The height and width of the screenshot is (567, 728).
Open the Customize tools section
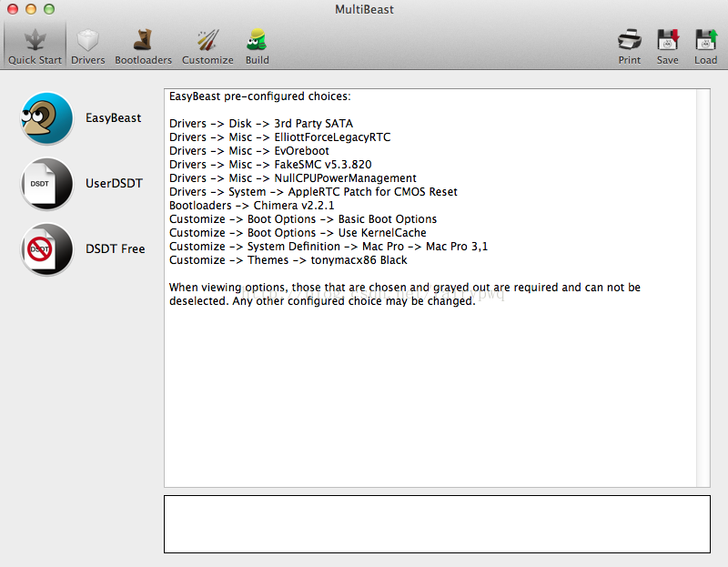[207, 46]
